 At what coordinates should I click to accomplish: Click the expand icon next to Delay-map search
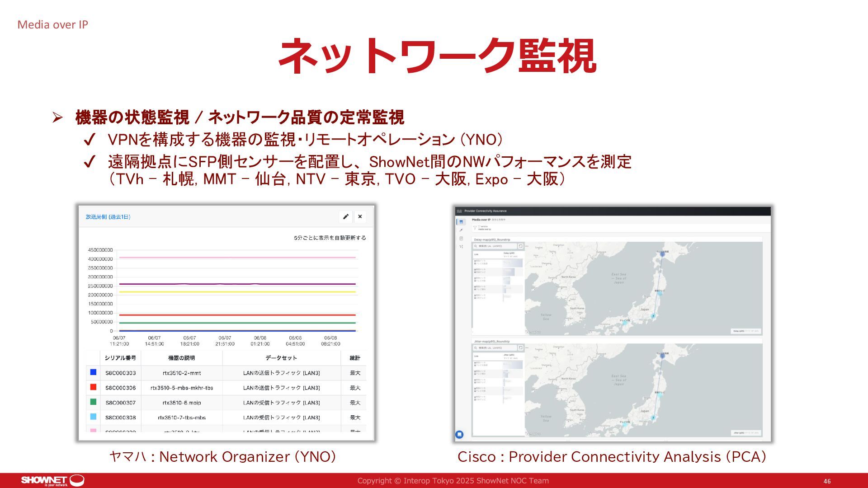pyautogui.click(x=521, y=246)
